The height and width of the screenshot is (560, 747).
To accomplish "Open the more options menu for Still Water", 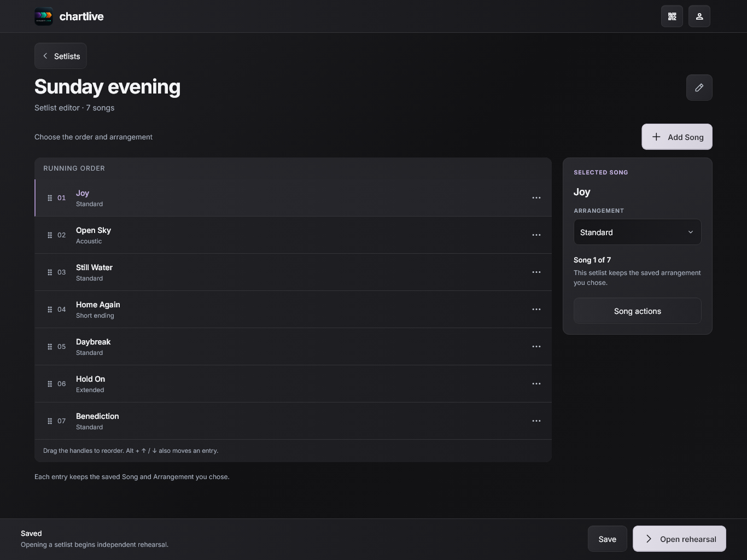I will tap(536, 272).
